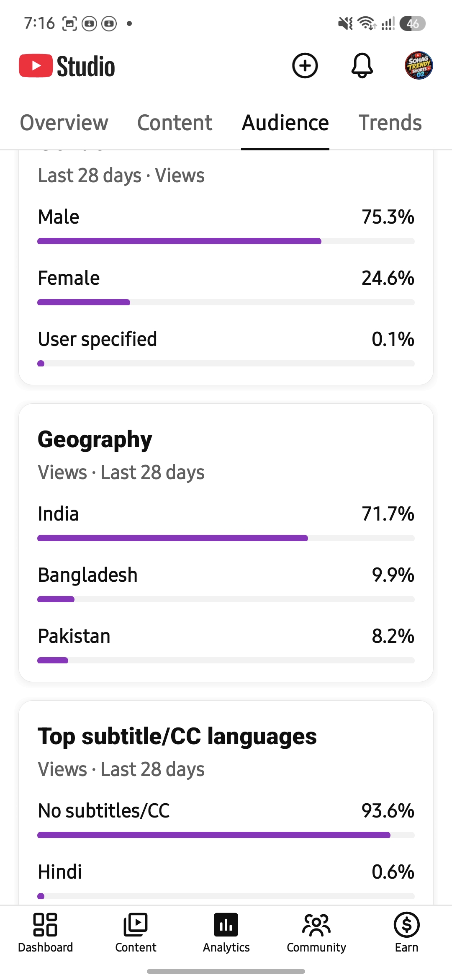Tap the No subtitles/CC row
This screenshot has height=980, width=452.
click(x=226, y=819)
